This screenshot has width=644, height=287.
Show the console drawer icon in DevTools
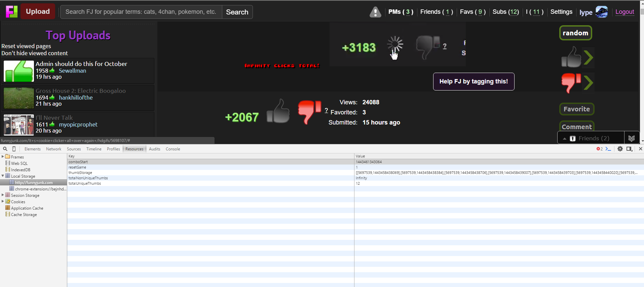tap(608, 149)
